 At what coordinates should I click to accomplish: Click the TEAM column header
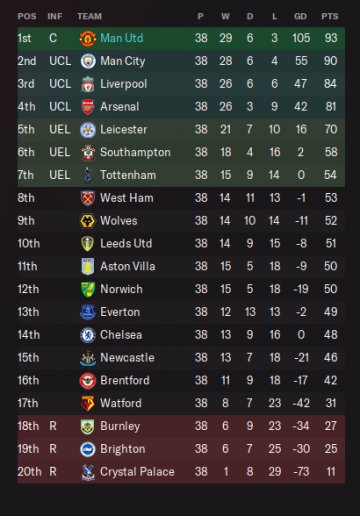pyautogui.click(x=90, y=16)
